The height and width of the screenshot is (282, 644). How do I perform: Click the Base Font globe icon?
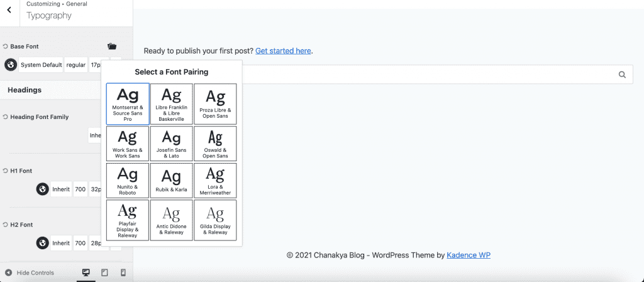pos(11,65)
